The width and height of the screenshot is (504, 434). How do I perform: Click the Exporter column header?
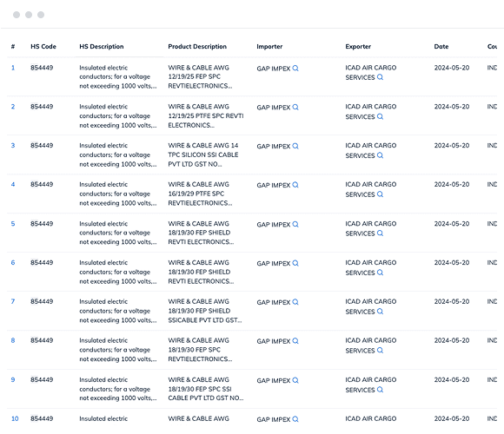tap(358, 47)
